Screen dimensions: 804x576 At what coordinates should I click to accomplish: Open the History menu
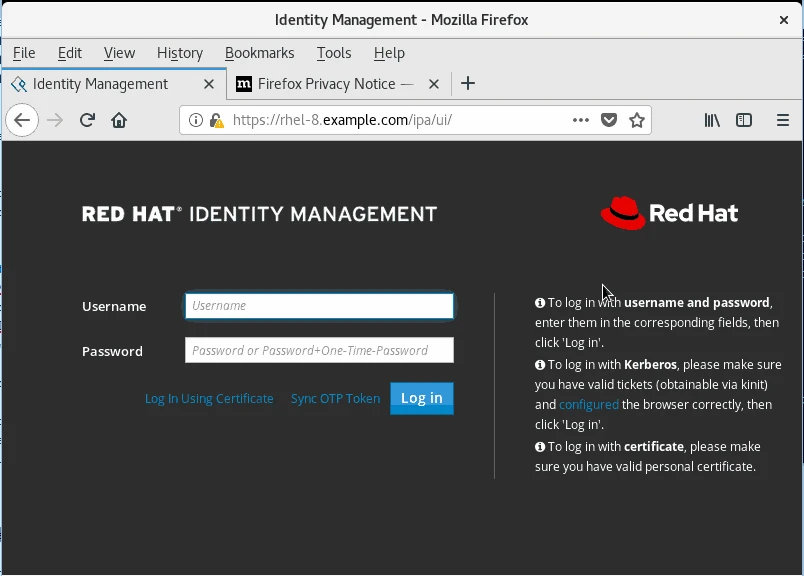tap(180, 53)
